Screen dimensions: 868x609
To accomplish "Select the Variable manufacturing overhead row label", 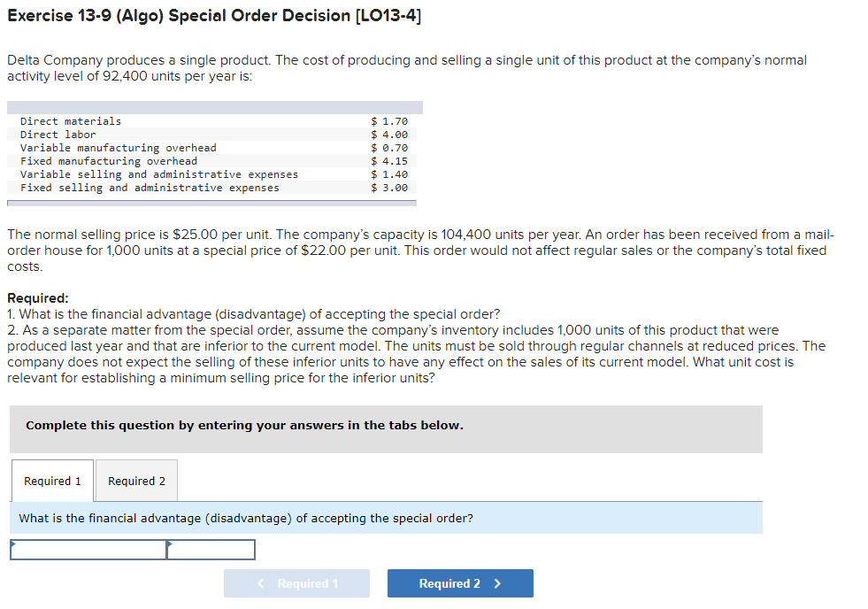I will [118, 148].
